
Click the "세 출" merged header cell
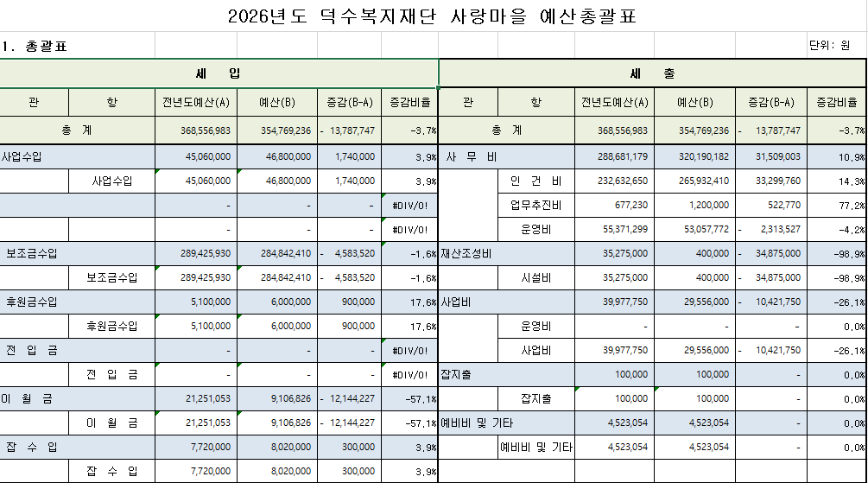coord(652,73)
